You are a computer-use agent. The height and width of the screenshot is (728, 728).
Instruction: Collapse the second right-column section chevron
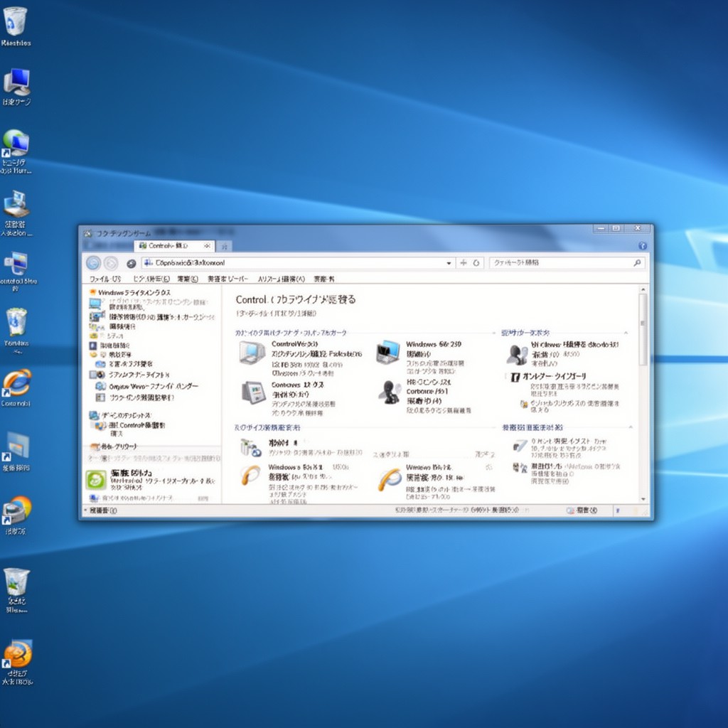pyautogui.click(x=631, y=427)
